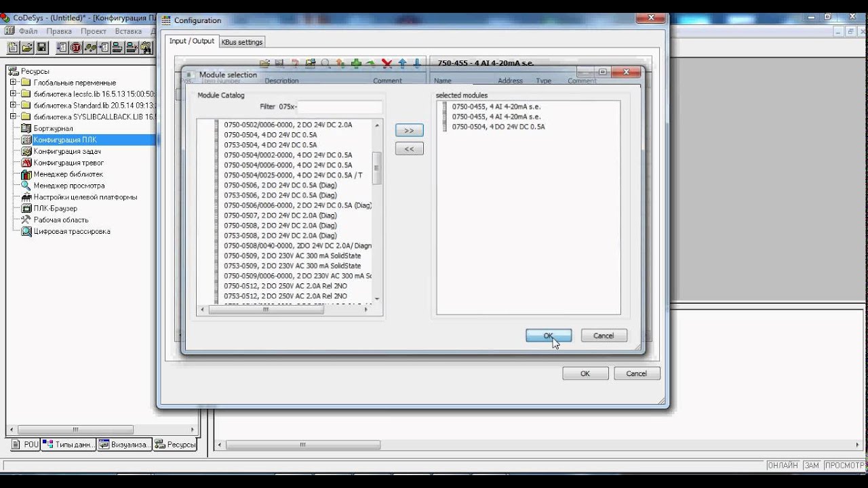The width and height of the screenshot is (868, 488).
Task: Expand the библиотека SYSLIBCALLBACK.LIB node
Action: pyautogui.click(x=13, y=117)
